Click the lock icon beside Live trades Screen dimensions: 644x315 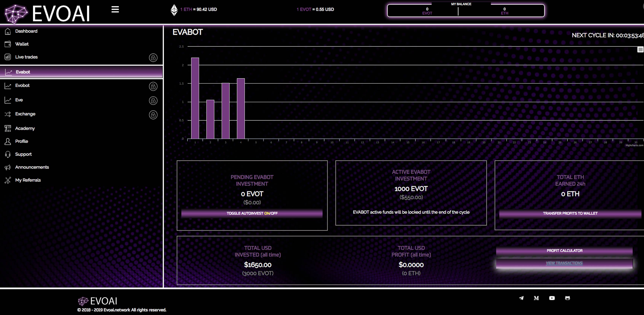pyautogui.click(x=153, y=58)
